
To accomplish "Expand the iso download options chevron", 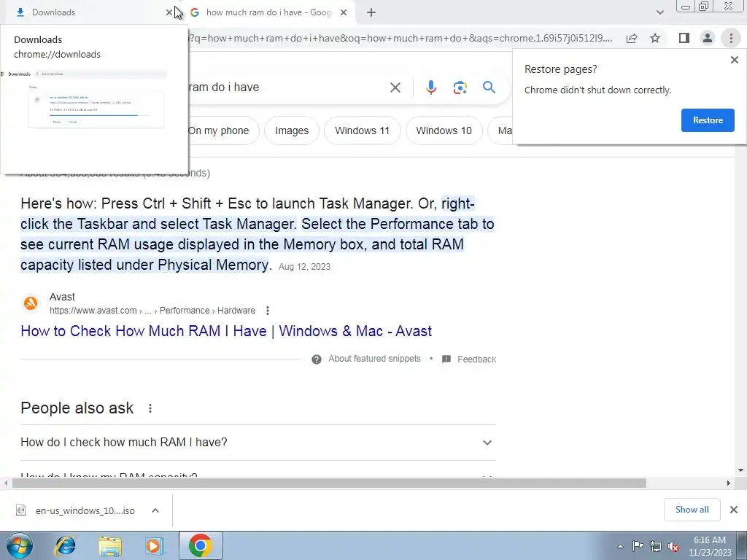I will point(155,510).
